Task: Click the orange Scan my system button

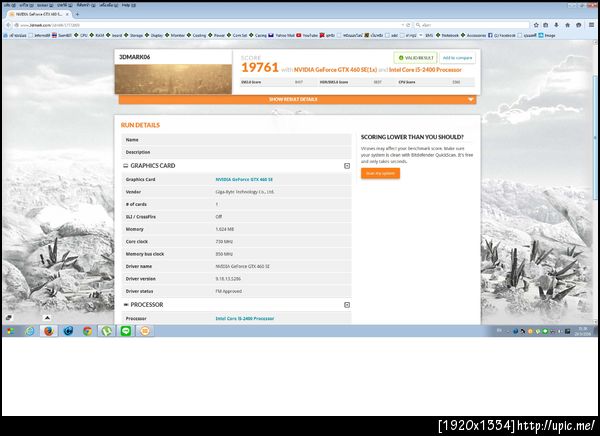Action: click(x=380, y=173)
